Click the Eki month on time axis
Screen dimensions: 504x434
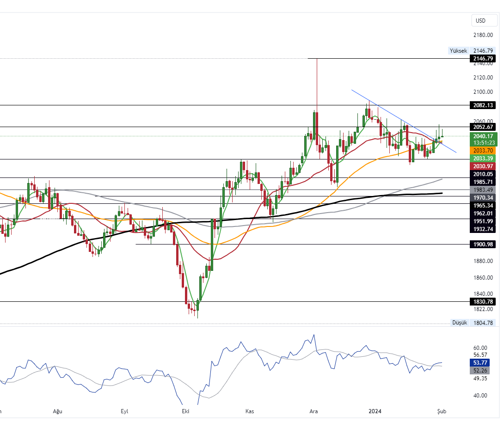(x=186, y=410)
